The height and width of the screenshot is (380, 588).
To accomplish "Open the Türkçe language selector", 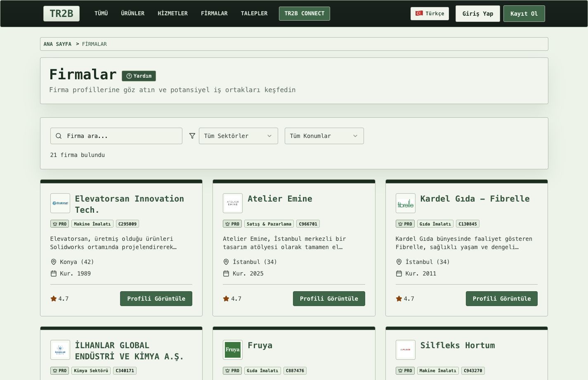I will pos(430,14).
